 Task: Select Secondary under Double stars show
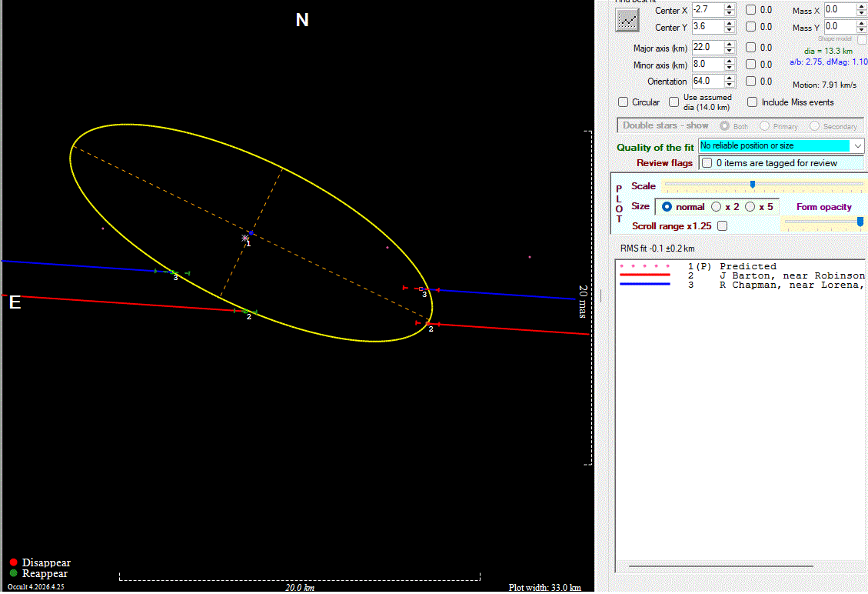(814, 126)
